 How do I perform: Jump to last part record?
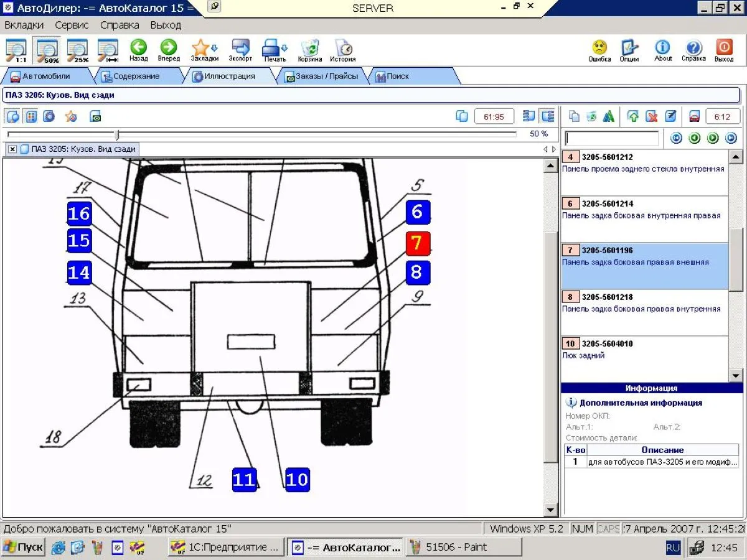pyautogui.click(x=731, y=138)
